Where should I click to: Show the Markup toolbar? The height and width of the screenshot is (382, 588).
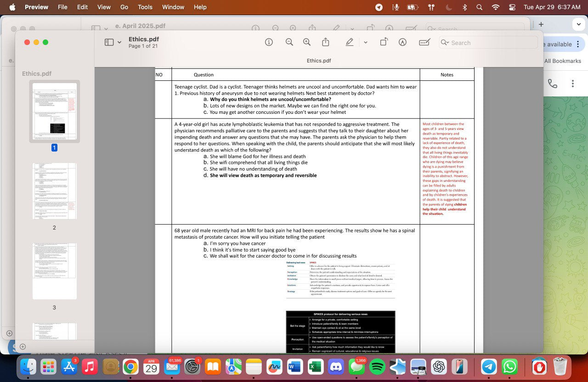(402, 42)
